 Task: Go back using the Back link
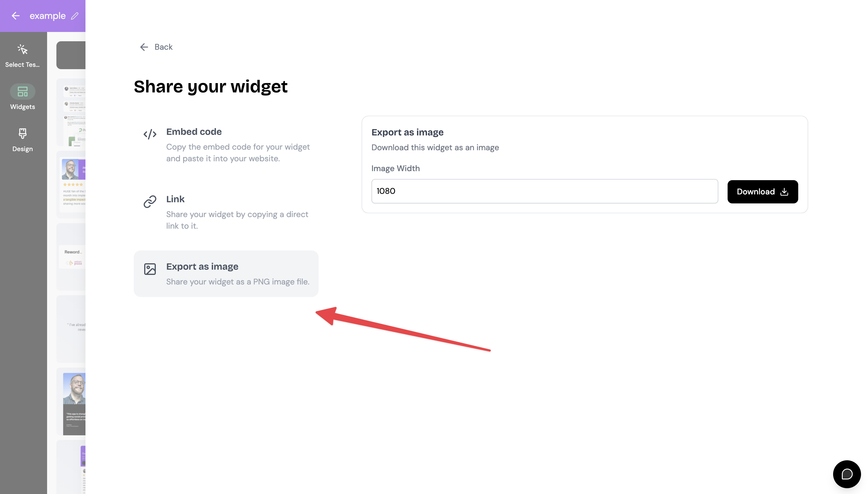(x=156, y=47)
